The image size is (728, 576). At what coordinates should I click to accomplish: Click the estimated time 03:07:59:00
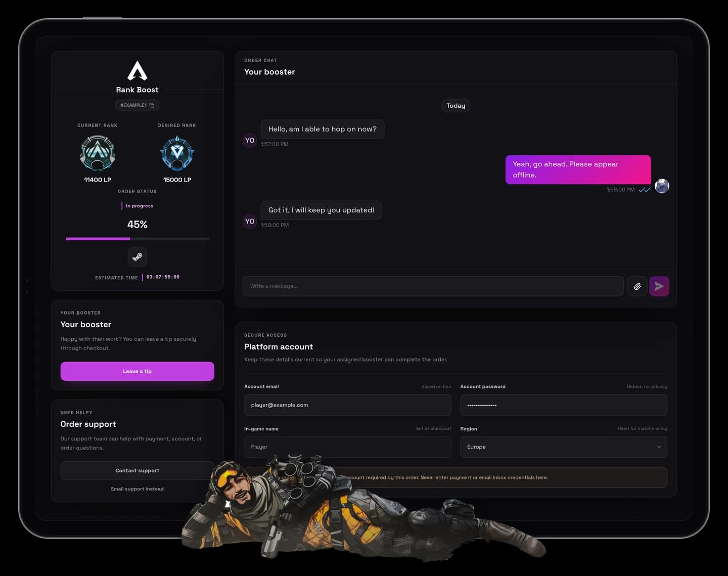click(x=163, y=277)
